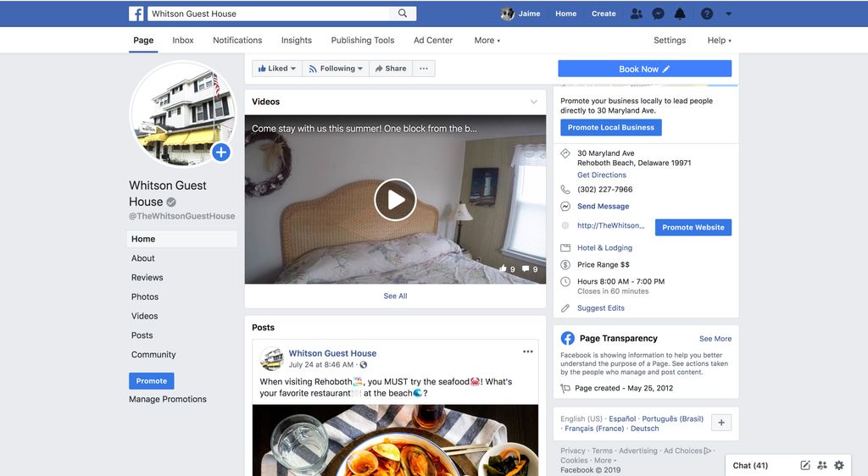The height and width of the screenshot is (476, 868).
Task: Open Manage Promotions link
Action: point(168,399)
